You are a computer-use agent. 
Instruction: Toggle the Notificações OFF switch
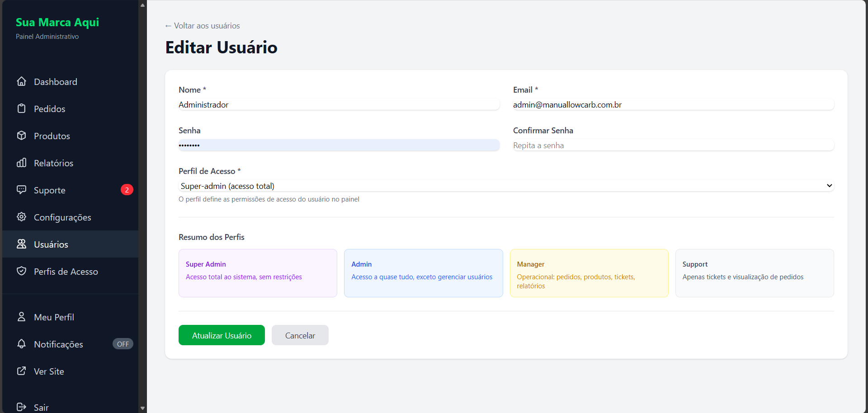pyautogui.click(x=123, y=344)
